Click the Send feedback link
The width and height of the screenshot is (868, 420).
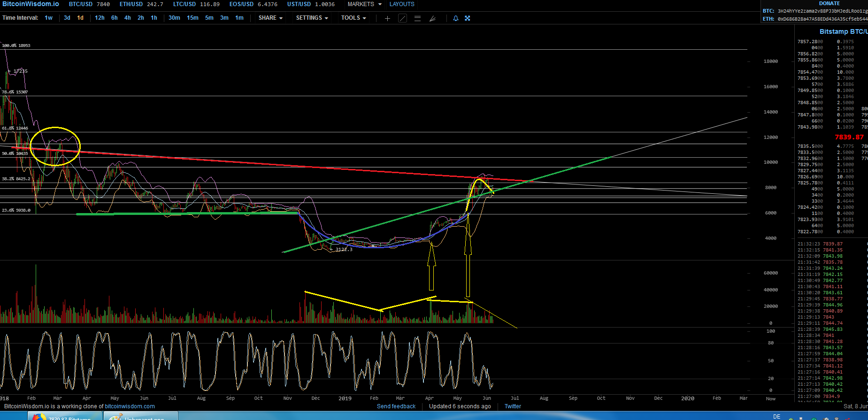pyautogui.click(x=396, y=406)
